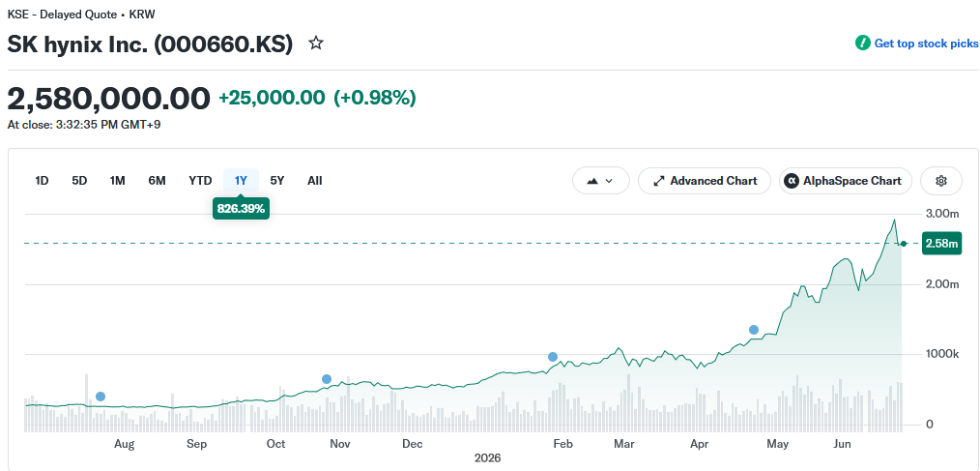Show the All time range
The height and width of the screenshot is (471, 980).
[315, 181]
